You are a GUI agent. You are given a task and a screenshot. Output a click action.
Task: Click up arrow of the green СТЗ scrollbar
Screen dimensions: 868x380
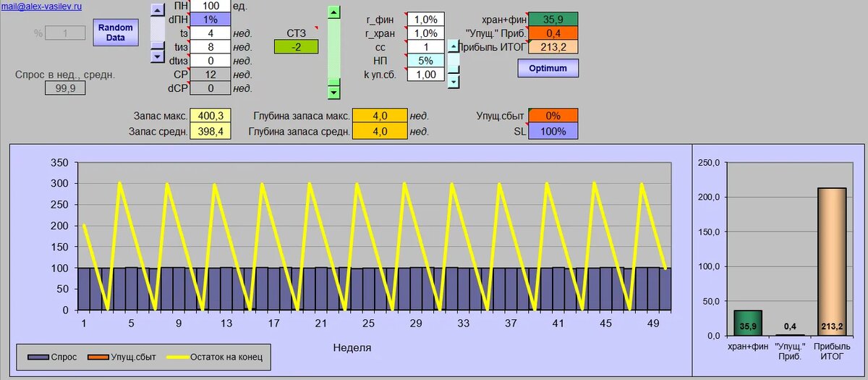[333, 12]
